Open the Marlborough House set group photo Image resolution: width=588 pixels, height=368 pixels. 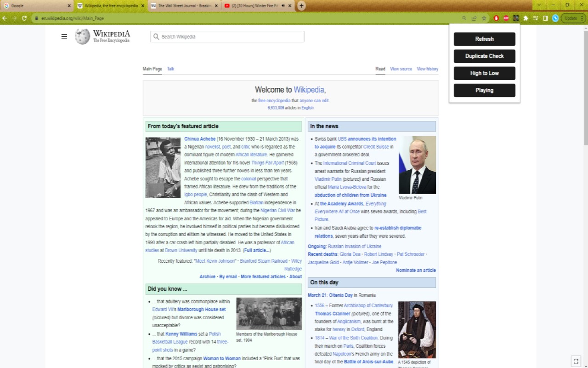(x=269, y=314)
